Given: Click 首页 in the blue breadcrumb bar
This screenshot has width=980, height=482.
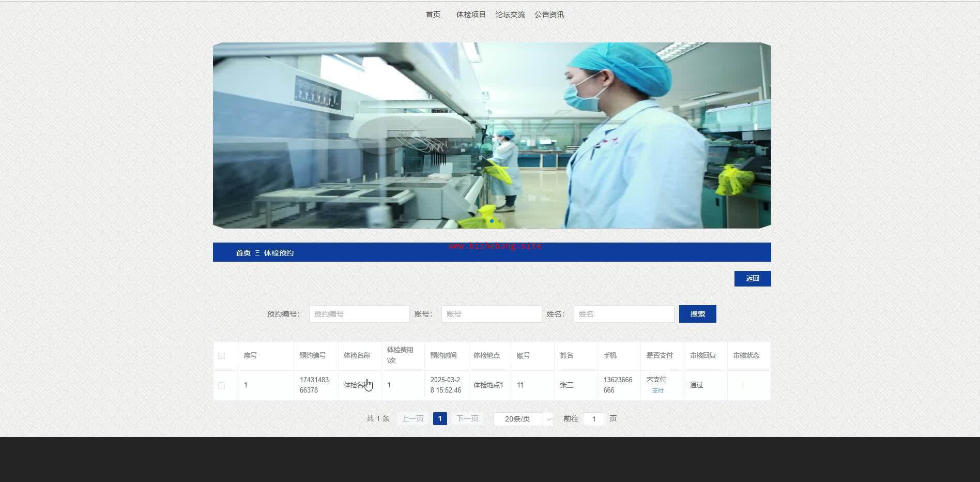Looking at the screenshot, I should tap(243, 253).
